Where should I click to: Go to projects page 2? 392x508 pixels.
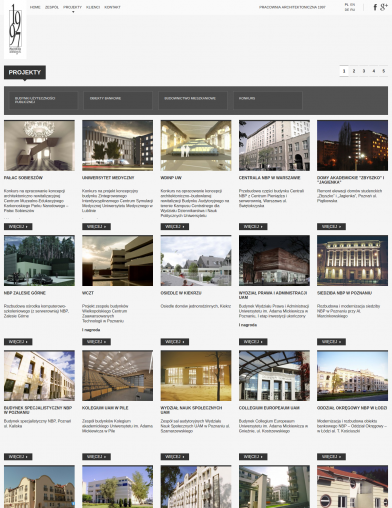354,71
